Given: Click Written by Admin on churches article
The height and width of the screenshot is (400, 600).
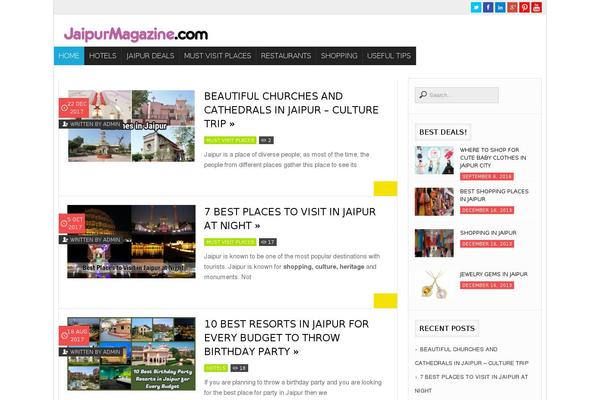Looking at the screenshot, I should (91, 124).
